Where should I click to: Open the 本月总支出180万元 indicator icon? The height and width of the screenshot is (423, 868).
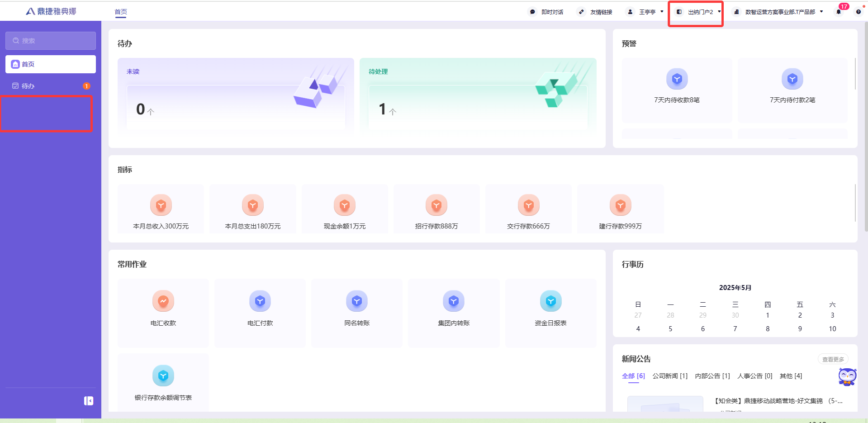pyautogui.click(x=253, y=205)
